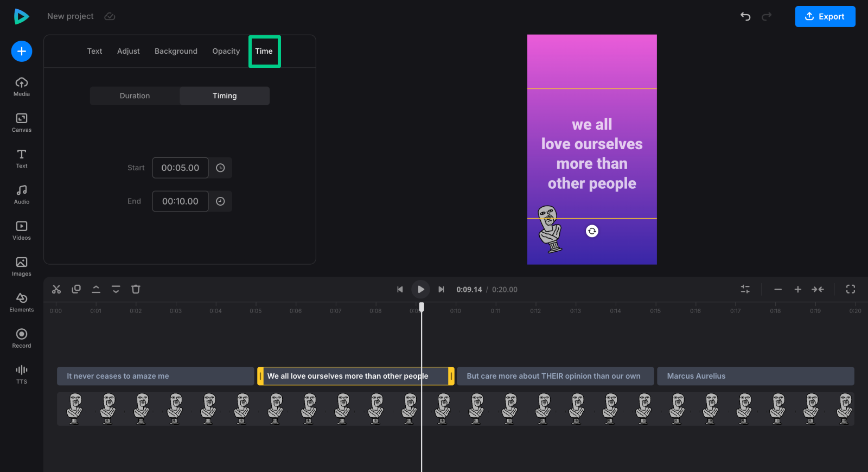Image resolution: width=868 pixels, height=472 pixels.
Task: Skip to next clip
Action: (441, 289)
